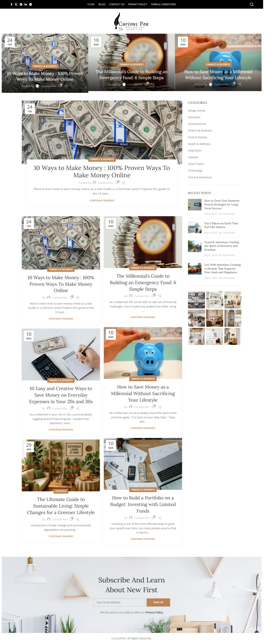Open recent post Top 5 Places on Earth
Image resolution: width=277 pixels, height=644 pixels.
click(221, 225)
